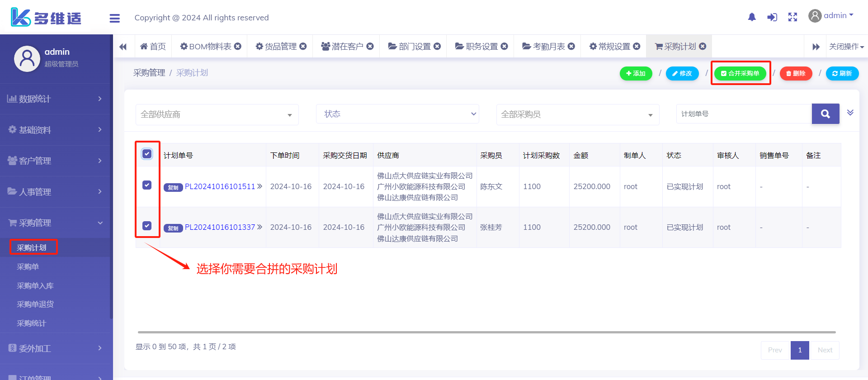This screenshot has height=380, width=868.
Task: Click the notification bell icon
Action: pos(752,17)
